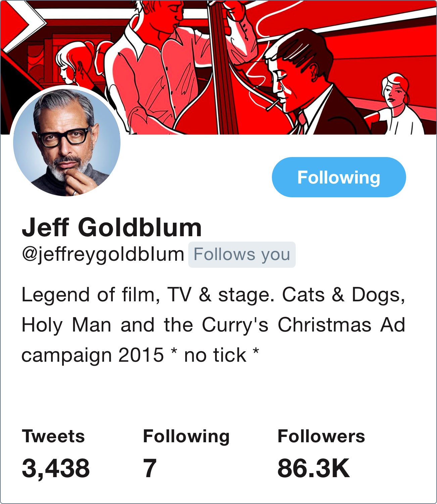This screenshot has height=504, width=437.
Task: Click the Follows you badge
Action: (242, 254)
